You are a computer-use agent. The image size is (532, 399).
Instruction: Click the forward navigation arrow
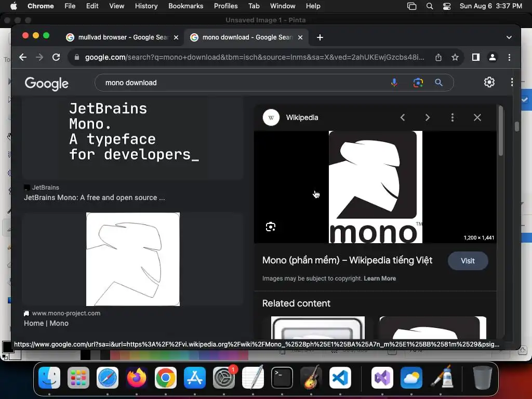click(39, 57)
